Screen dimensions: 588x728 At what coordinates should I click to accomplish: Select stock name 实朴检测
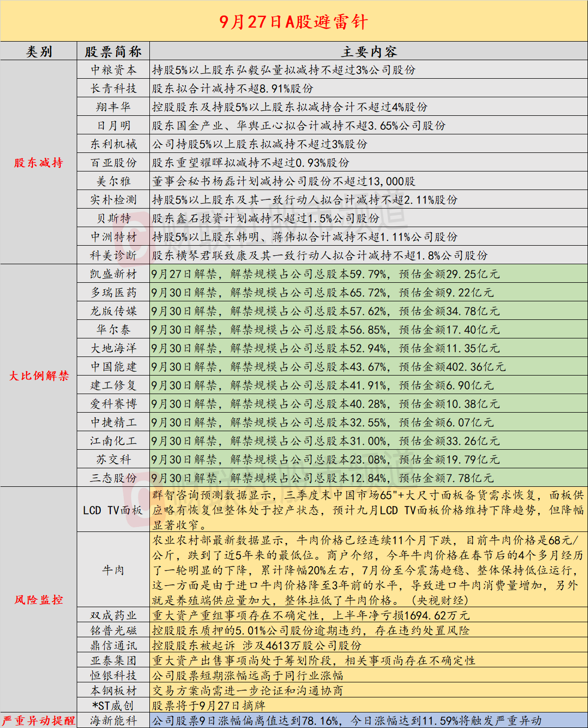coord(113,200)
